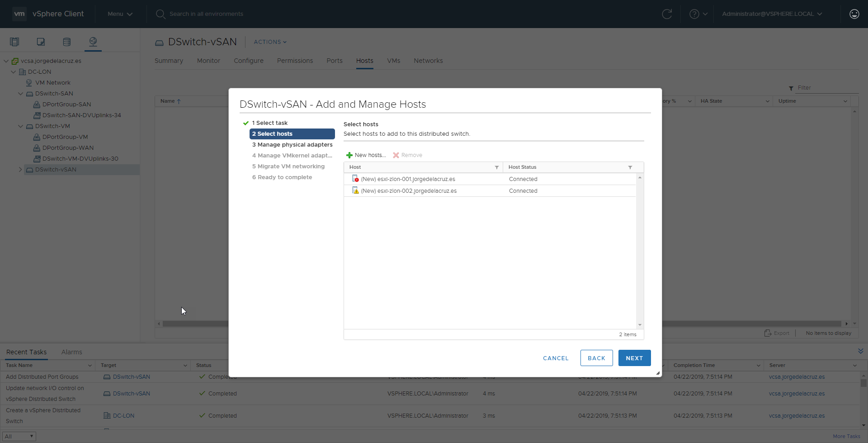The height and width of the screenshot is (443, 868).
Task: Click the green plus New hosts icon
Action: pyautogui.click(x=349, y=155)
